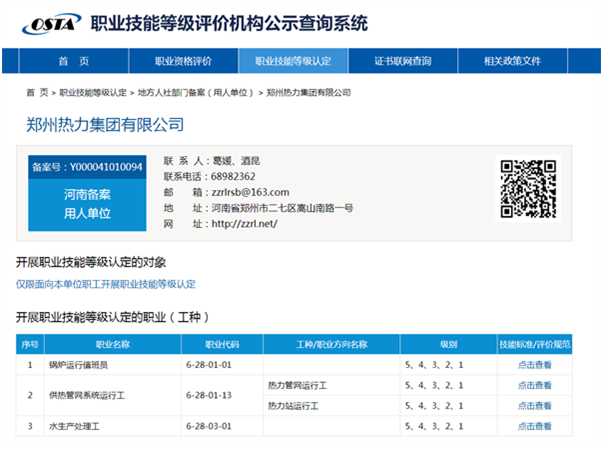Click the 河南备案 用人单位 blue badge
Viewport: 603px width, 449px height.
tap(87, 204)
